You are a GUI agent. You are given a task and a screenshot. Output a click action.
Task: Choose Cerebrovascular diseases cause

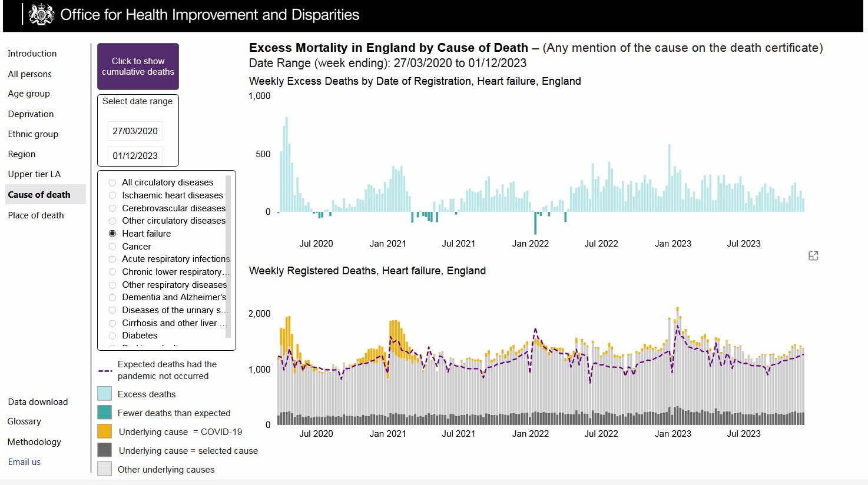pyautogui.click(x=112, y=208)
